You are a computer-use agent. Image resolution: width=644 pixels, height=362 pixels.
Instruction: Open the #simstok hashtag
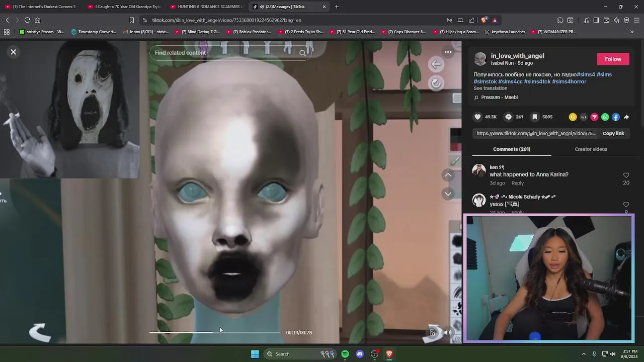coord(485,81)
